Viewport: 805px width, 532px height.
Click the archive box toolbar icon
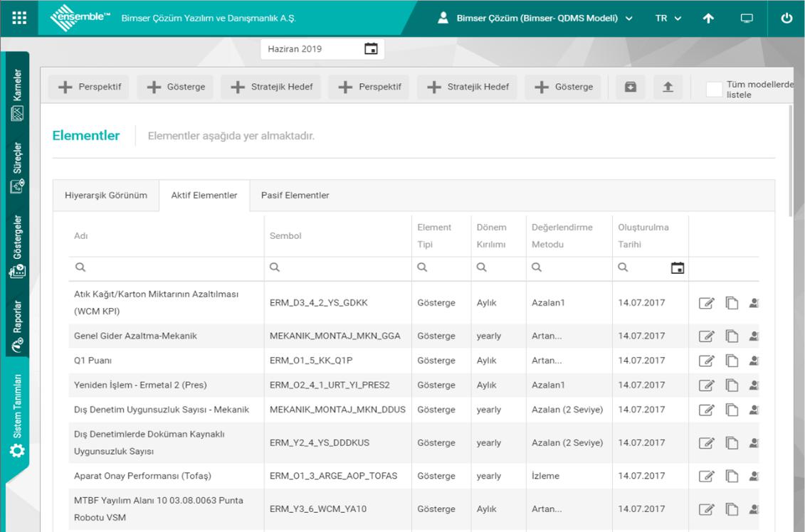click(x=631, y=87)
